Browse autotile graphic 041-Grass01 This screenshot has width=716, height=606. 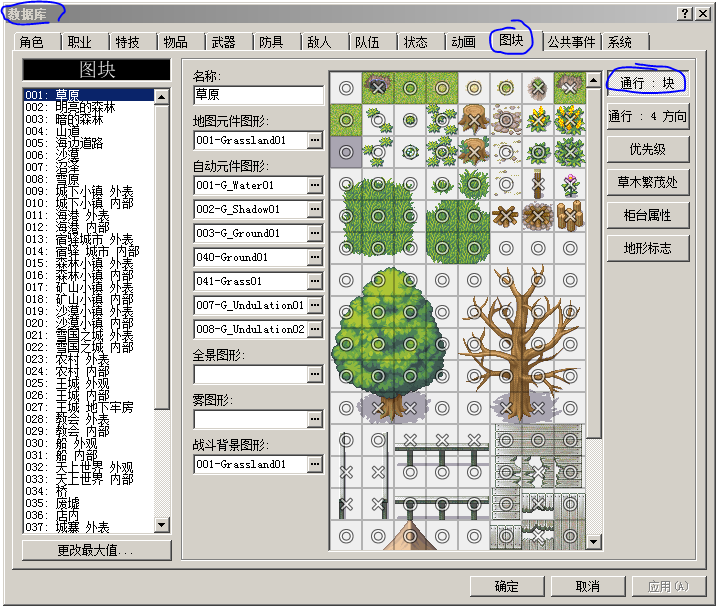tap(315, 281)
